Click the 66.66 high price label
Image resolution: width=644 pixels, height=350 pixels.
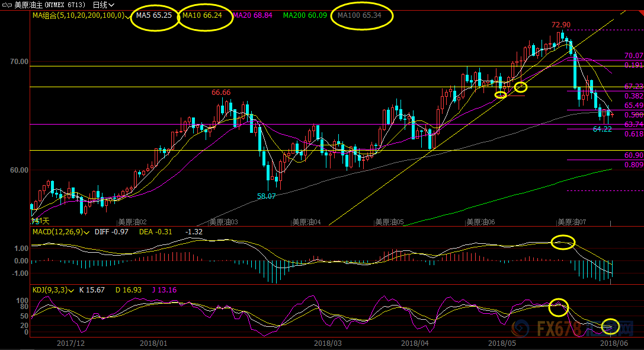tap(221, 93)
